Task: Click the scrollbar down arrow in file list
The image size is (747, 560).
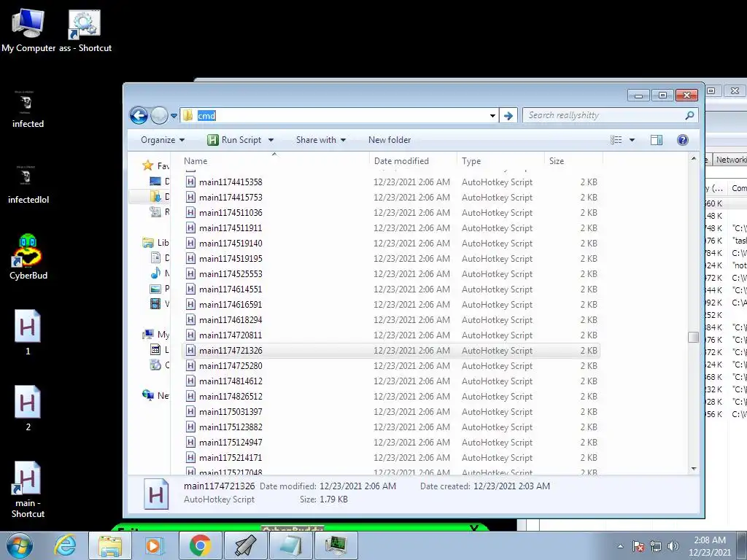Action: 694,469
